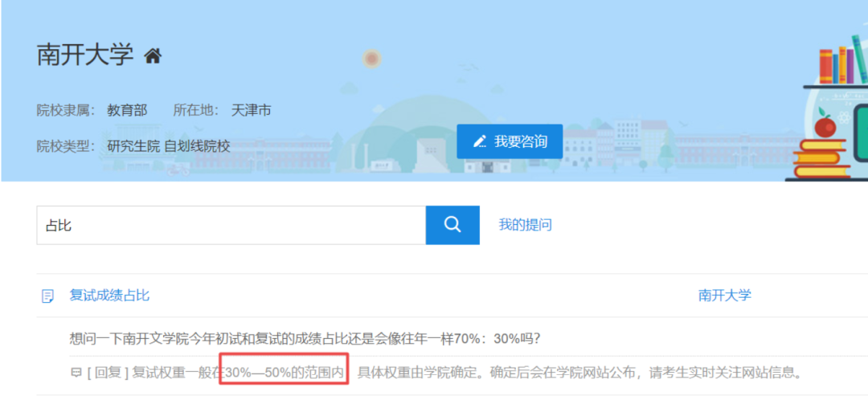This screenshot has width=868, height=408.
Task: Click the pencil icon in 我要咨询
Action: (x=480, y=141)
